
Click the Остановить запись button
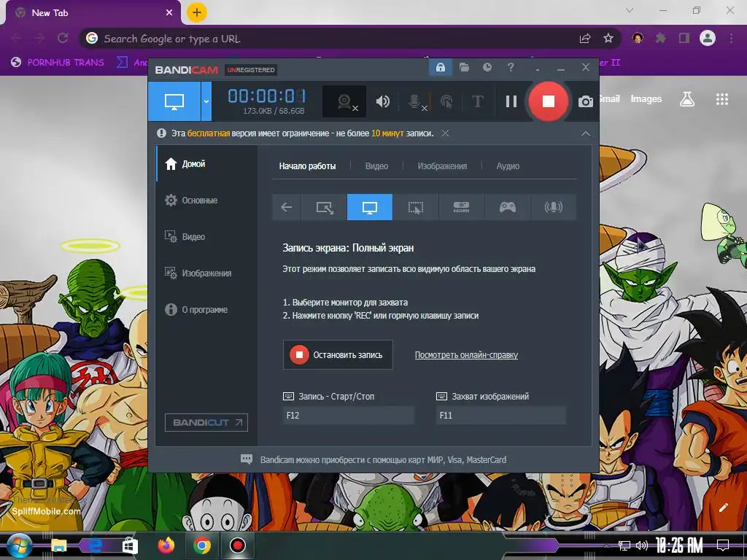[338, 355]
